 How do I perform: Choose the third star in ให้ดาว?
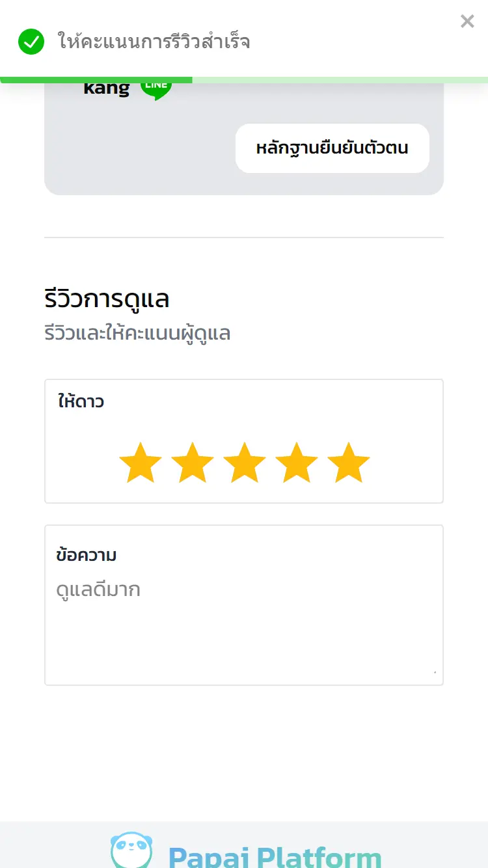pyautogui.click(x=245, y=463)
